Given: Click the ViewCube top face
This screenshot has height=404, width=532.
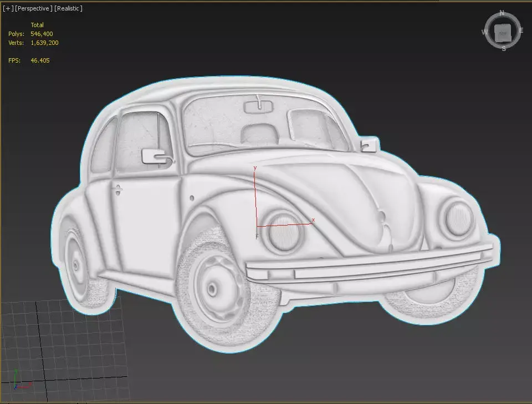Looking at the screenshot, I should click(503, 33).
